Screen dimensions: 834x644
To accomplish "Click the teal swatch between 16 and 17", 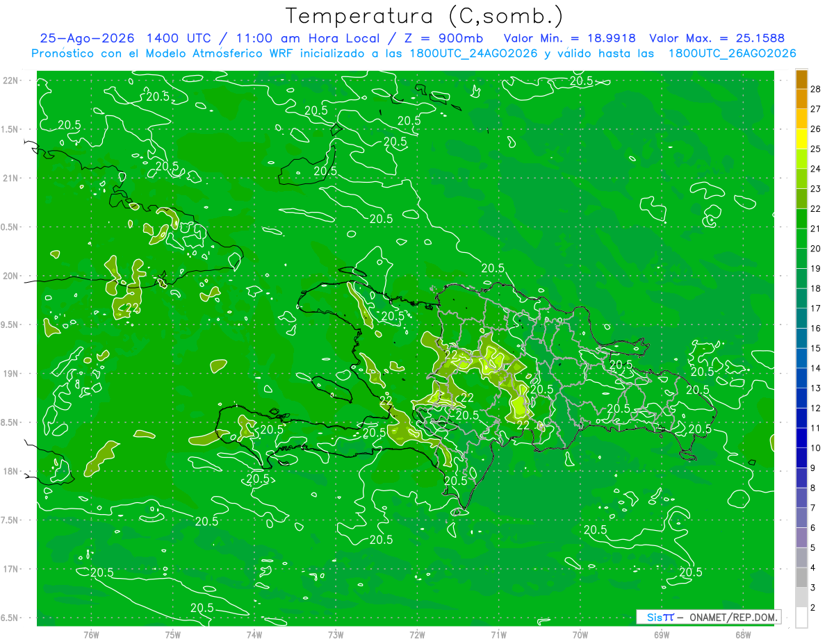I will point(801,318).
